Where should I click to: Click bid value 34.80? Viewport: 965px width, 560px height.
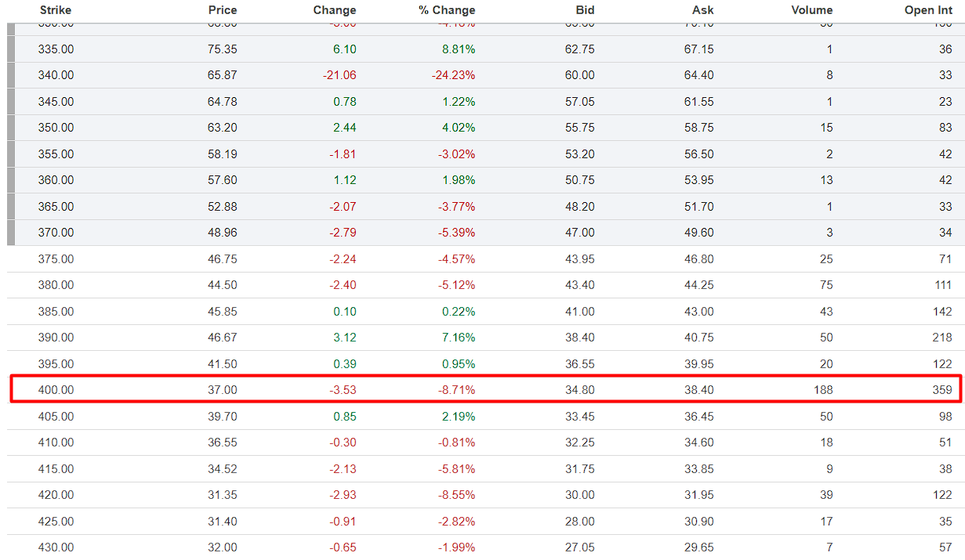tap(579, 390)
